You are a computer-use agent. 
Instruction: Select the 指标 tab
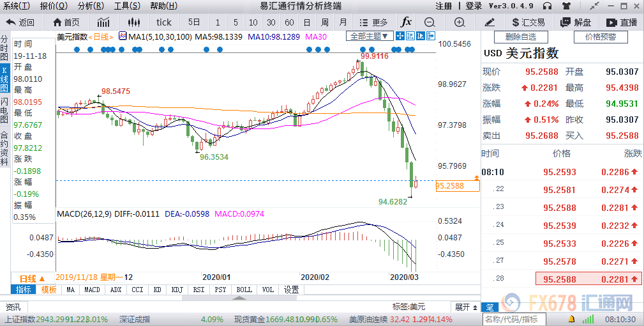(24, 290)
